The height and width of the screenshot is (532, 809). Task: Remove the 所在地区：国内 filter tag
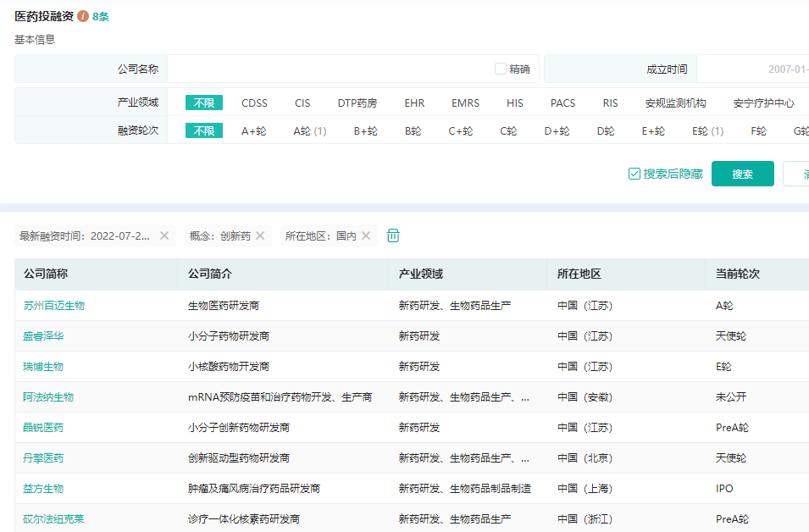pos(366,236)
